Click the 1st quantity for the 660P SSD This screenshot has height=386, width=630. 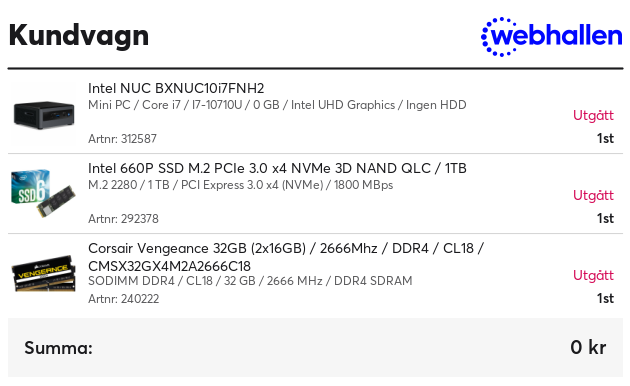[x=605, y=218]
